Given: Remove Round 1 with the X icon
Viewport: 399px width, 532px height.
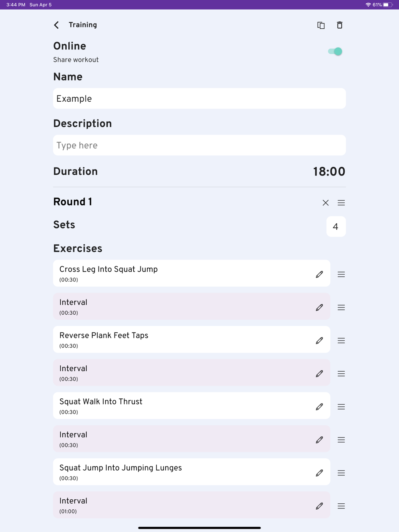Looking at the screenshot, I should 326,203.
